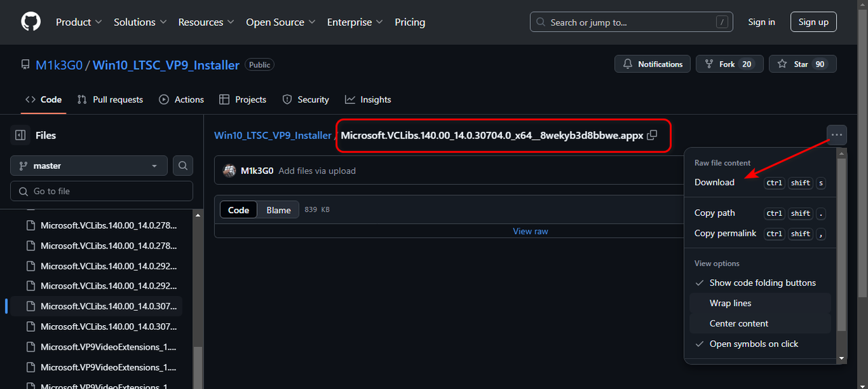The height and width of the screenshot is (389, 868).
Task: Switch to the Security tab
Action: (305, 100)
